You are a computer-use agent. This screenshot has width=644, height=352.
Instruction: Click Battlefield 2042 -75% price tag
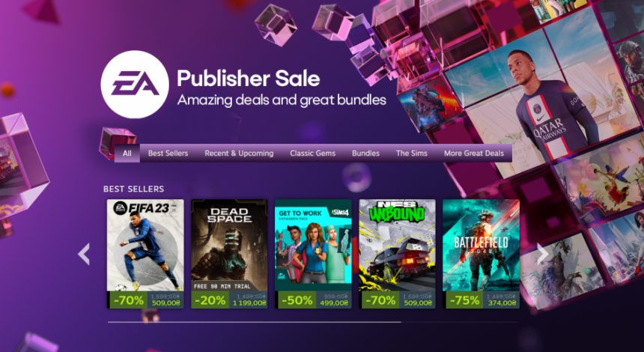pyautogui.click(x=481, y=300)
